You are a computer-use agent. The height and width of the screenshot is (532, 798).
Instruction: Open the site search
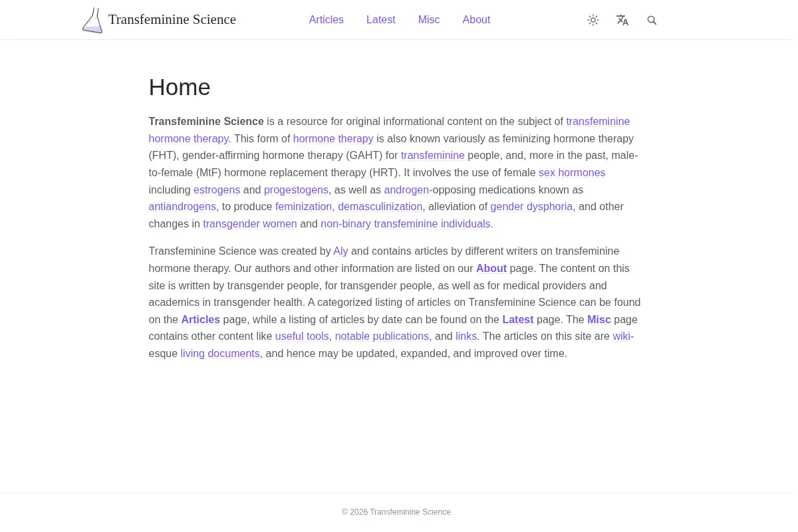coord(652,20)
